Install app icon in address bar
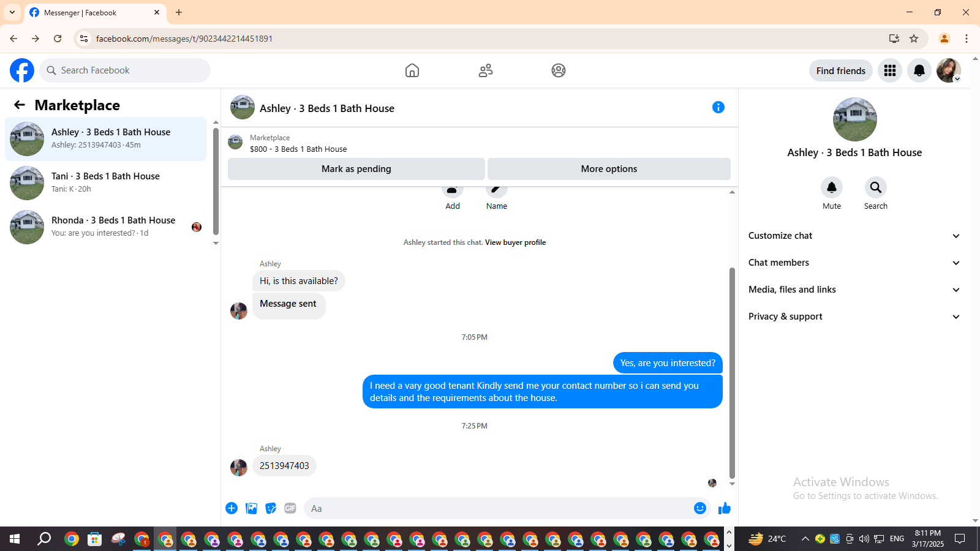 coord(894,39)
